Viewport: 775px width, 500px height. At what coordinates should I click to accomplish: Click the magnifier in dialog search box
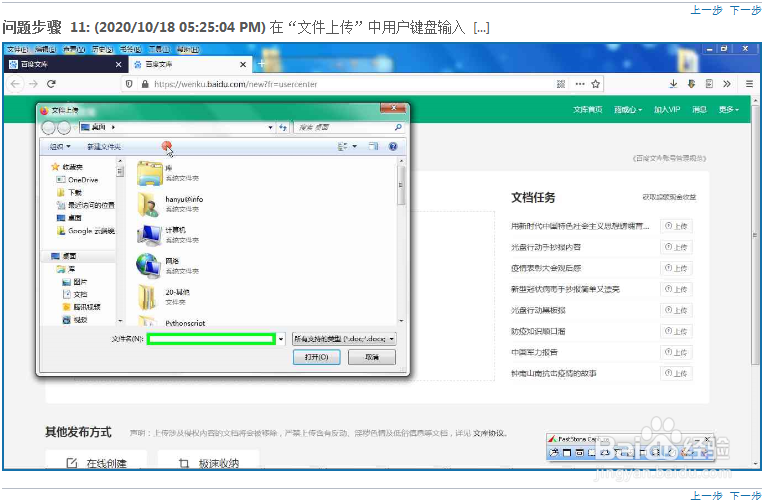398,127
